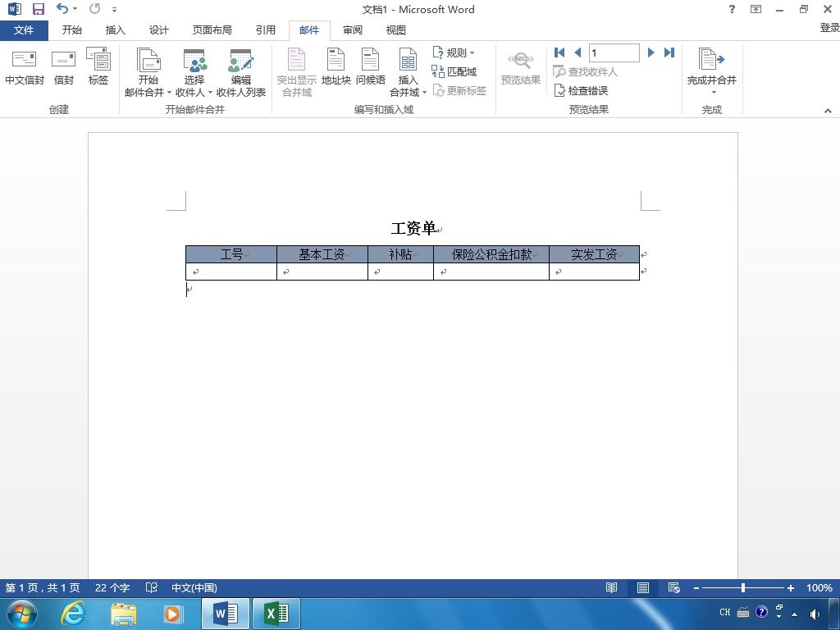Viewport: 840px width, 630px height.
Task: Open the Undo history dropdown arrow
Action: pos(75,8)
